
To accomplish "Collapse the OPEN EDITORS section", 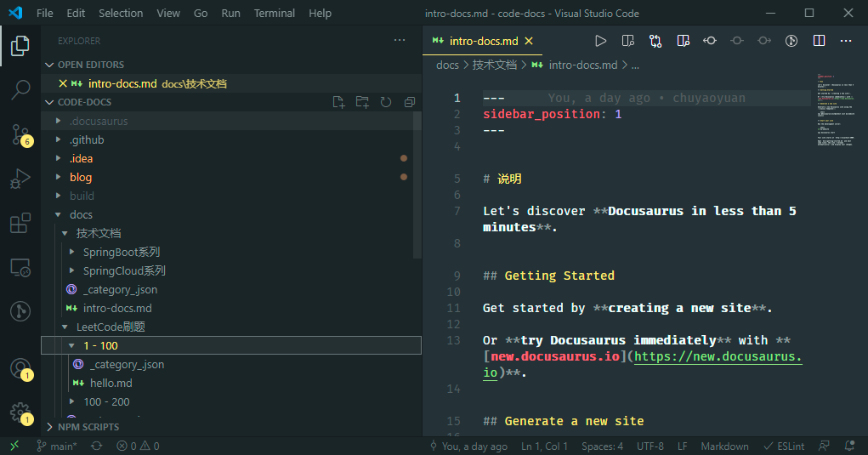I will [x=90, y=65].
